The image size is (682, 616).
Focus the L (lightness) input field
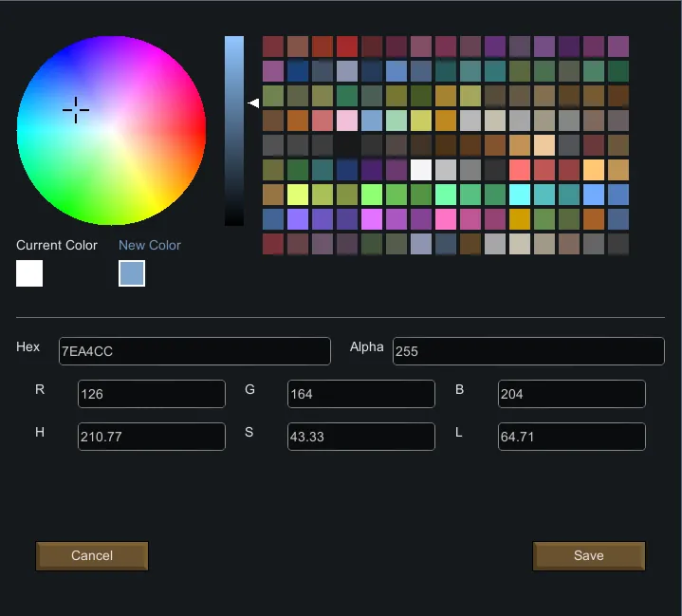(571, 437)
